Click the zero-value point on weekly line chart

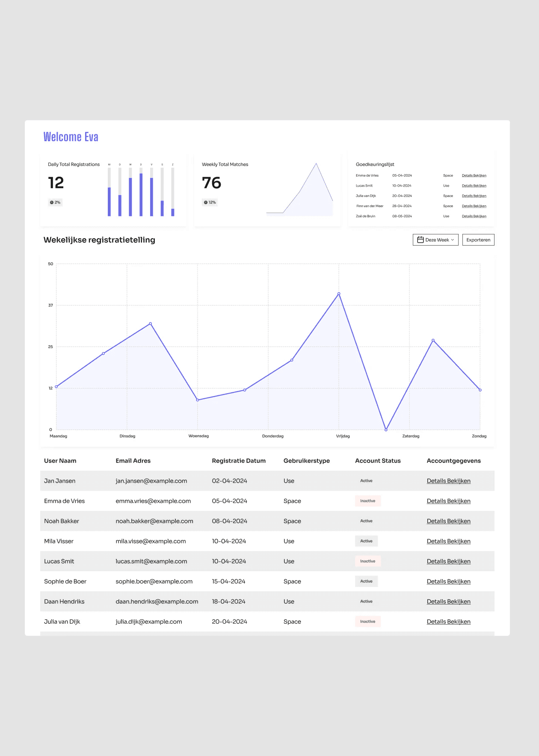[386, 430]
